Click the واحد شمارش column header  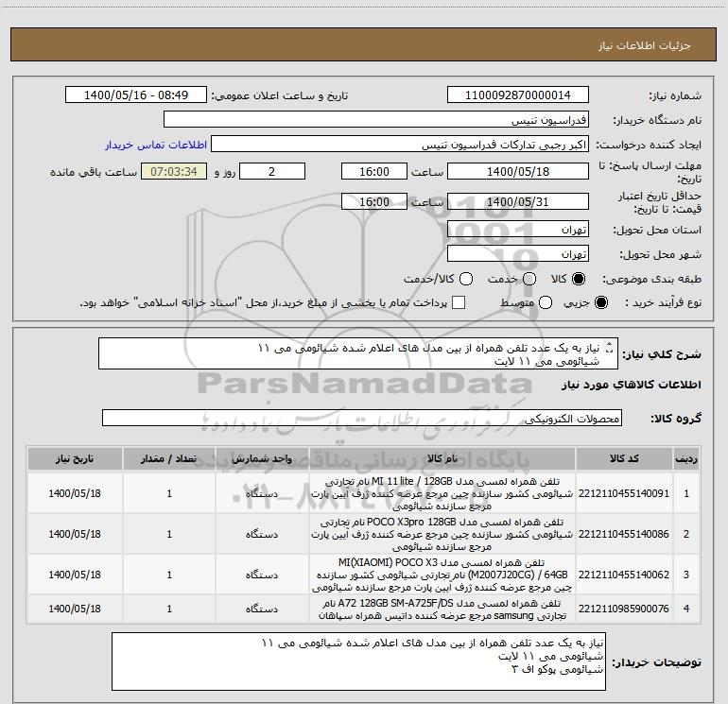click(262, 458)
